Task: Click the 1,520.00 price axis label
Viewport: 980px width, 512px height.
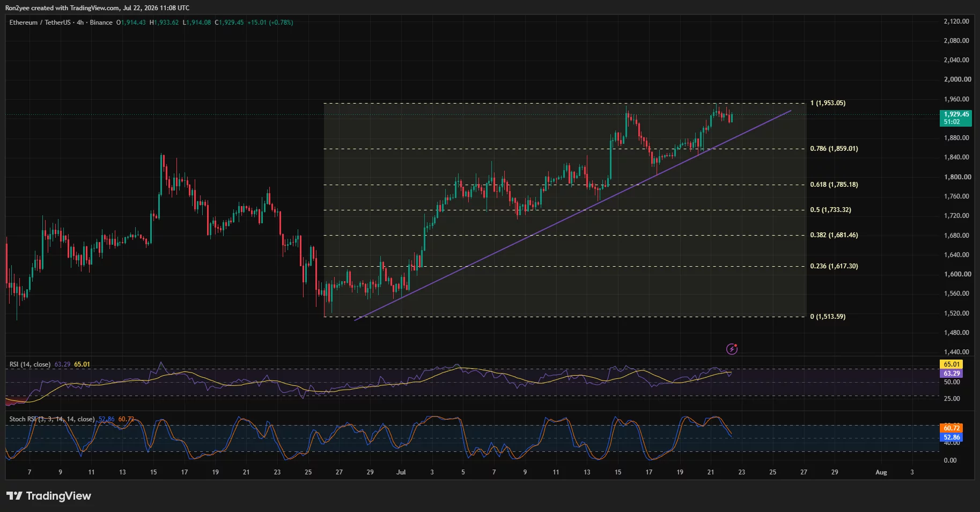Action: point(956,313)
